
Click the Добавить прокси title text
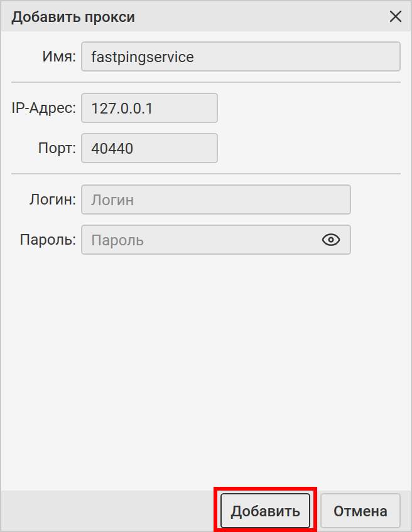(73, 17)
